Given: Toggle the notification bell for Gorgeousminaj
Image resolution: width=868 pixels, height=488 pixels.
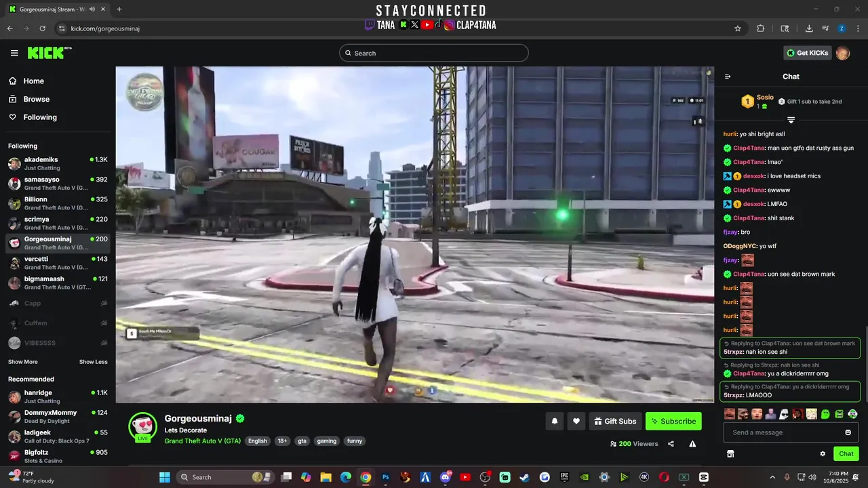Looking at the screenshot, I should (x=555, y=421).
